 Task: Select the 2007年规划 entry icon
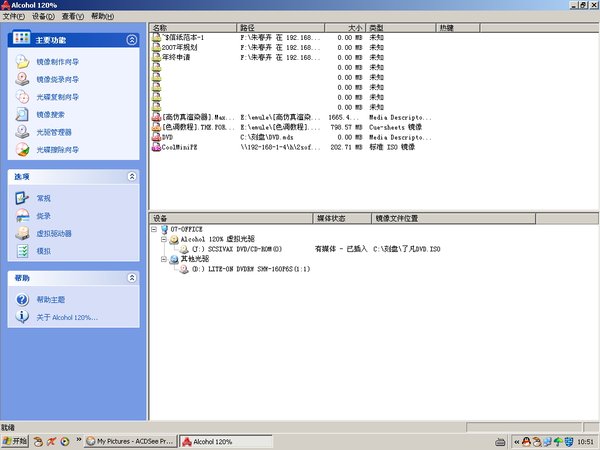click(x=156, y=47)
